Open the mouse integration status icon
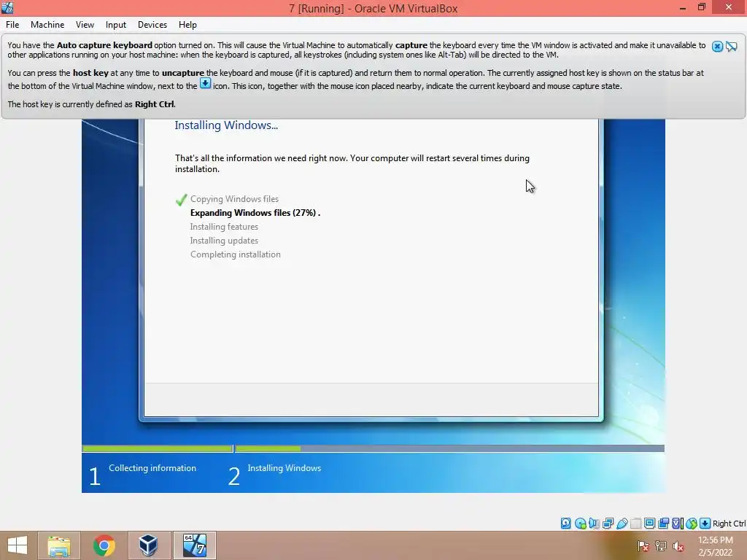 point(692,524)
